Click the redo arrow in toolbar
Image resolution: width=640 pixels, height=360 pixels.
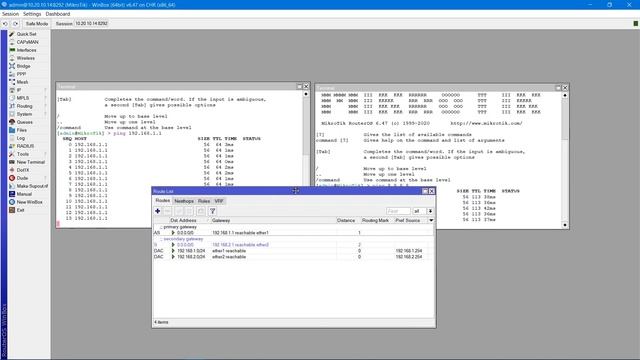16,24
